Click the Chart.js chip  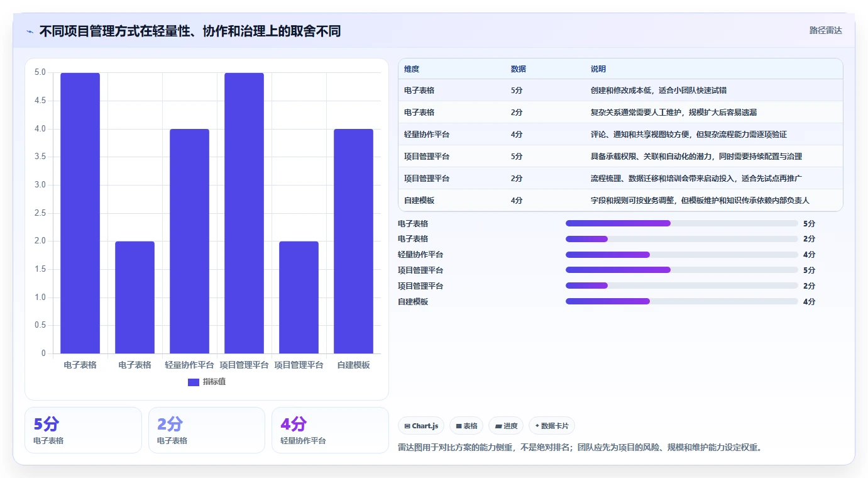[x=421, y=426]
